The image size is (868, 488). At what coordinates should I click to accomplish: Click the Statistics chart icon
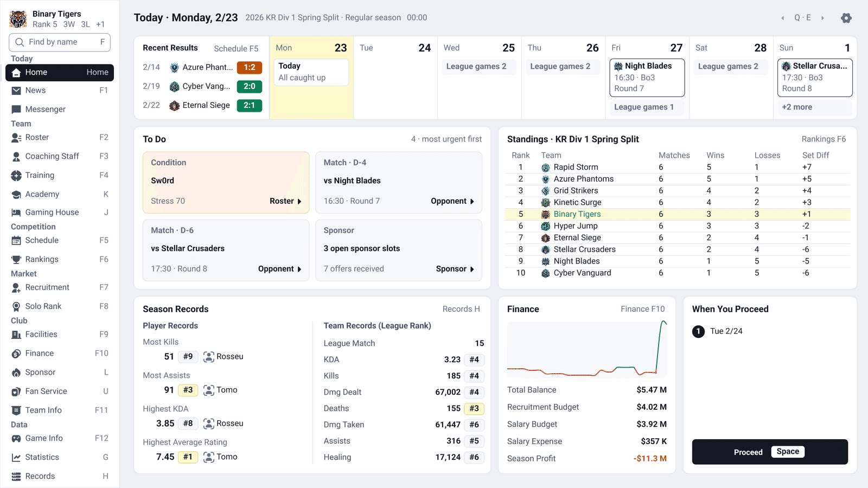click(x=16, y=458)
